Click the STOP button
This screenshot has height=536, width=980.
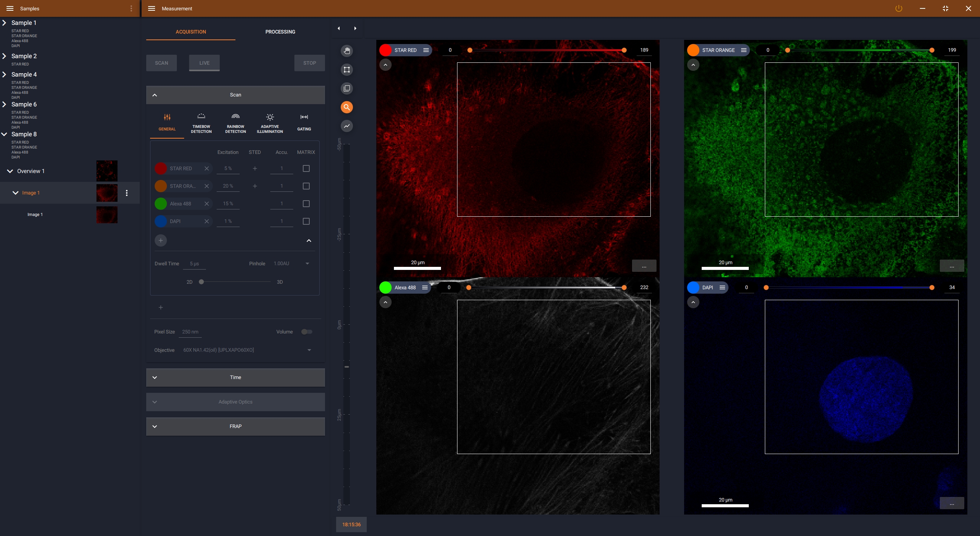[310, 63]
